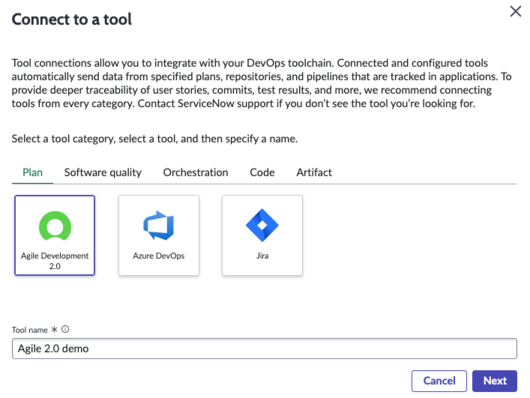
Task: Pick the Jira tool card
Action: coord(262,235)
